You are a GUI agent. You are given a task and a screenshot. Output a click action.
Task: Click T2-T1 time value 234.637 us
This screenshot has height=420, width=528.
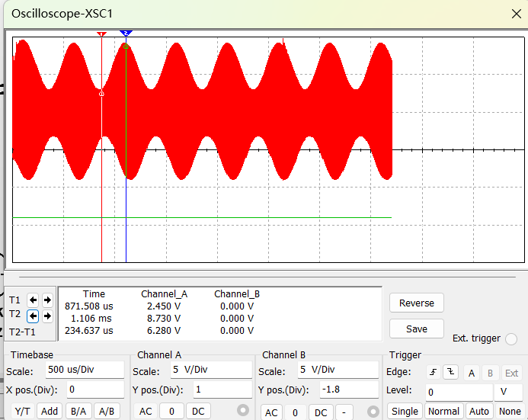click(x=89, y=330)
